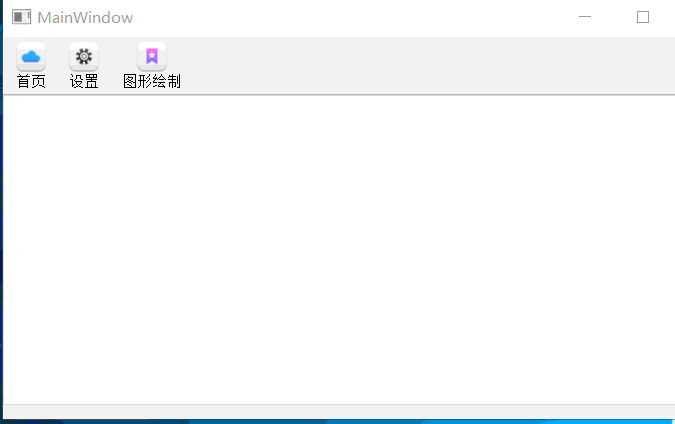675x424 pixels.
Task: Maximize the MainWindow window
Action: pos(643,17)
